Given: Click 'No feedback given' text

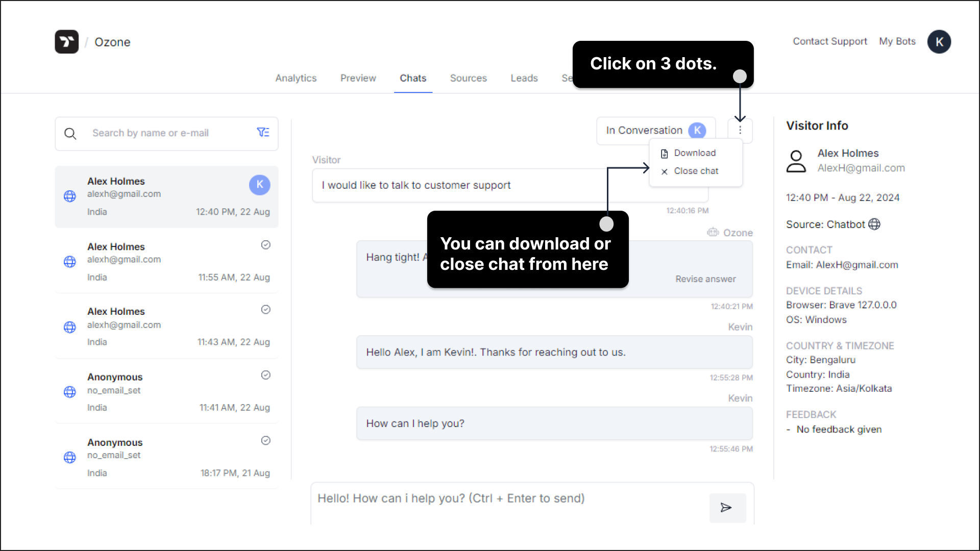Looking at the screenshot, I should click(839, 430).
